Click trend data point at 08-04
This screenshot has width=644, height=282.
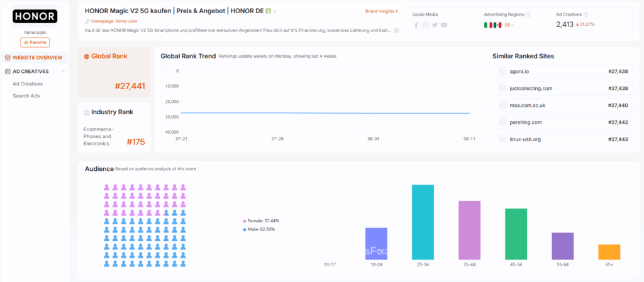374,113
